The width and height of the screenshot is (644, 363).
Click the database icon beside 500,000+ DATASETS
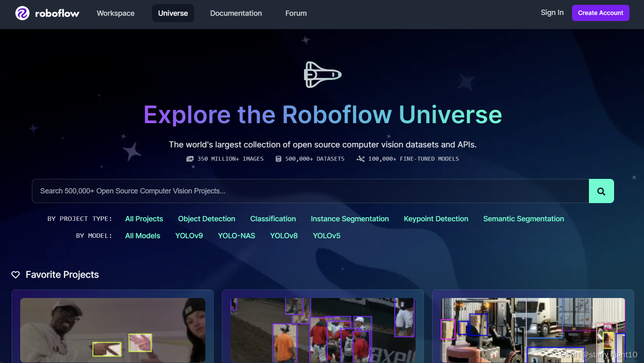point(279,159)
